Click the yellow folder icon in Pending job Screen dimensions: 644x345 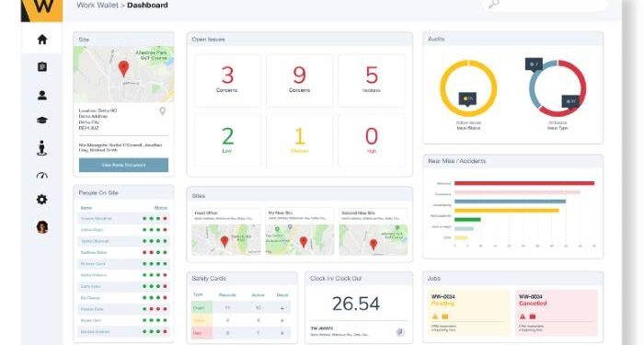click(444, 316)
